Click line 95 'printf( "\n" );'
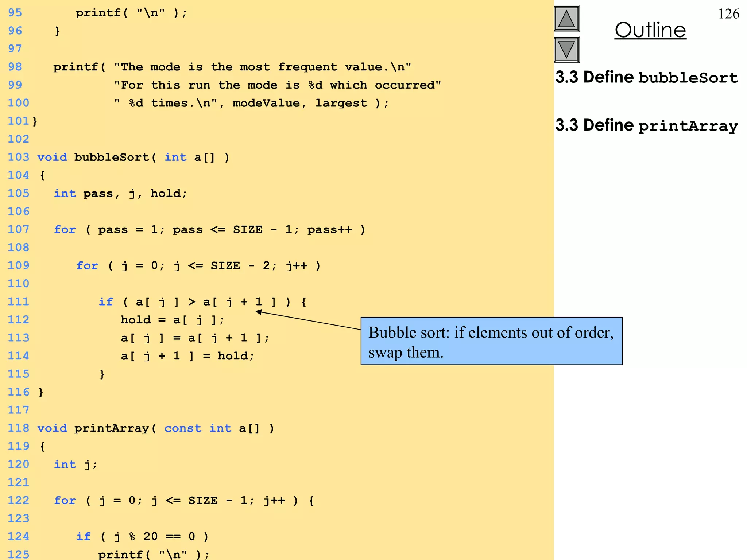The height and width of the screenshot is (560, 747). click(x=131, y=13)
